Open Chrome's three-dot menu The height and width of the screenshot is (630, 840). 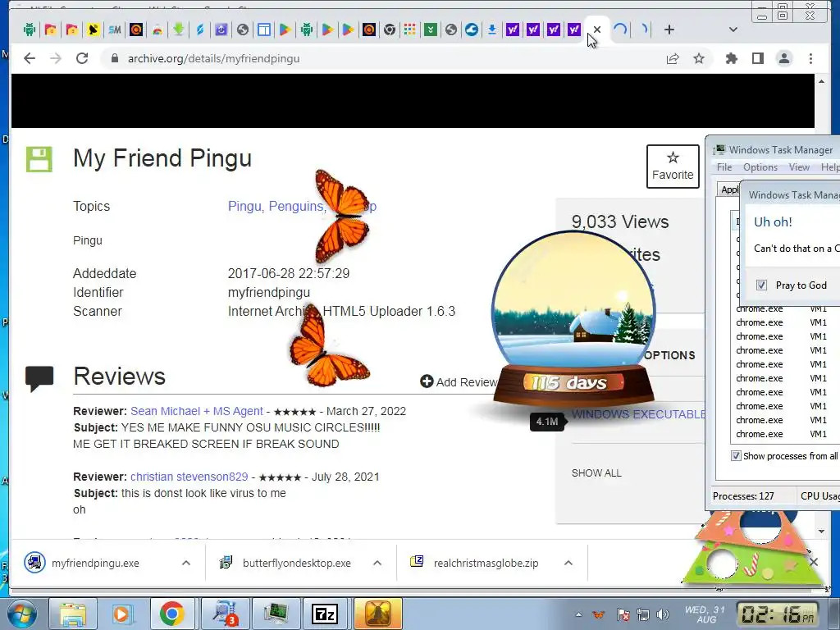811,58
